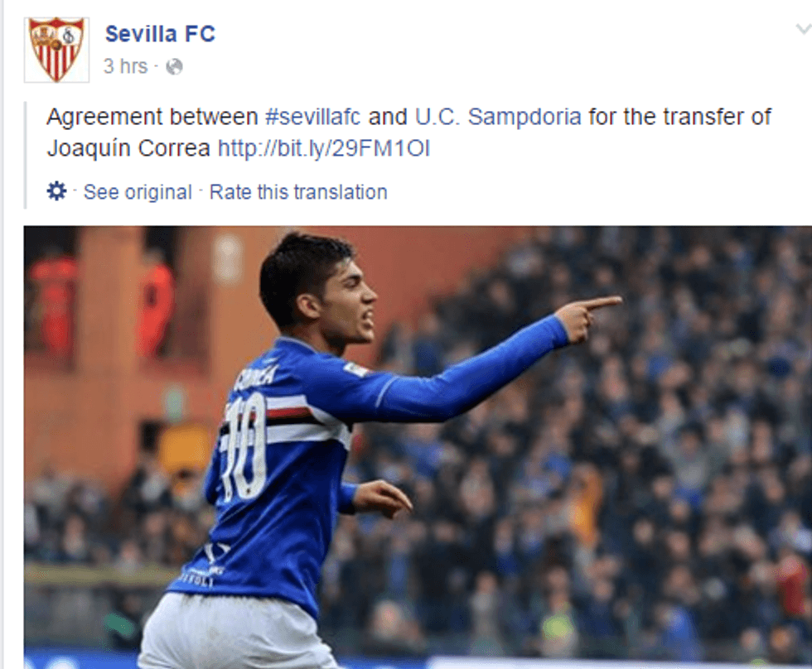
Task: Click the words Agreement between in the post
Action: 152,117
